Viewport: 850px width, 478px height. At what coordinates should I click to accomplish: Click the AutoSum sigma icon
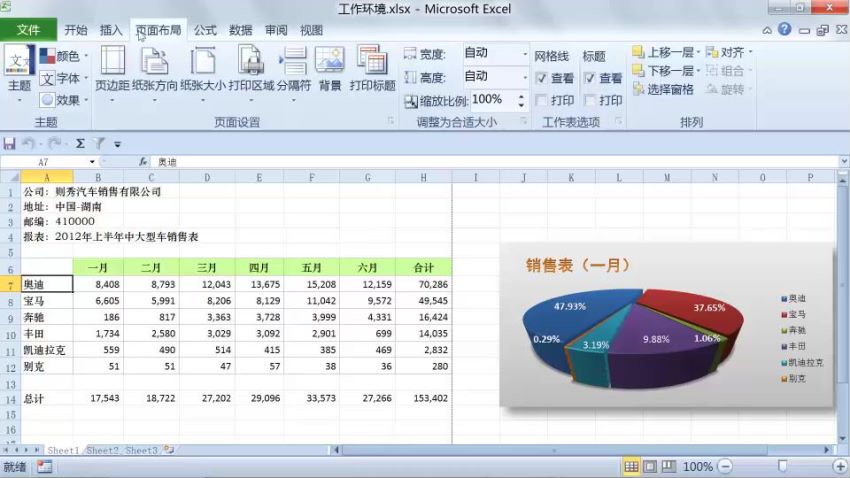click(x=80, y=144)
